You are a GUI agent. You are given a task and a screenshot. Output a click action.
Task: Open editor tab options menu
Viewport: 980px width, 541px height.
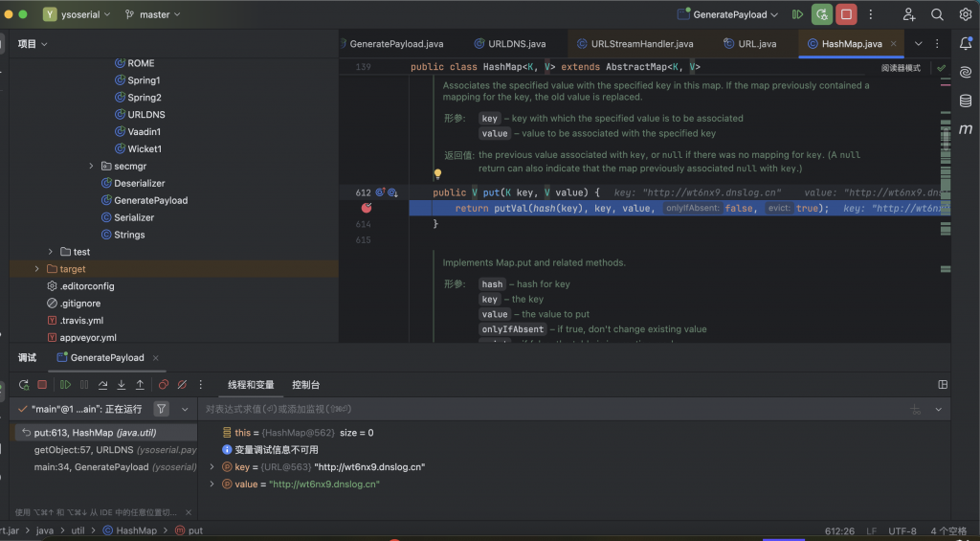pyautogui.click(x=937, y=44)
